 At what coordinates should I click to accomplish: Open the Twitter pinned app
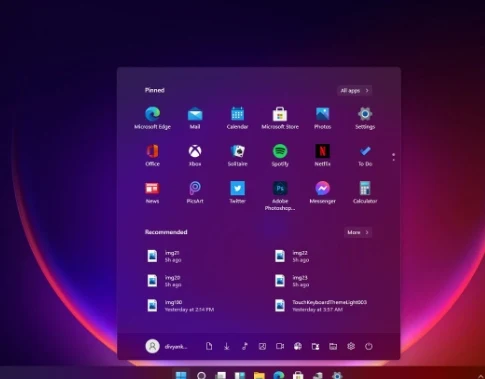pyautogui.click(x=237, y=192)
